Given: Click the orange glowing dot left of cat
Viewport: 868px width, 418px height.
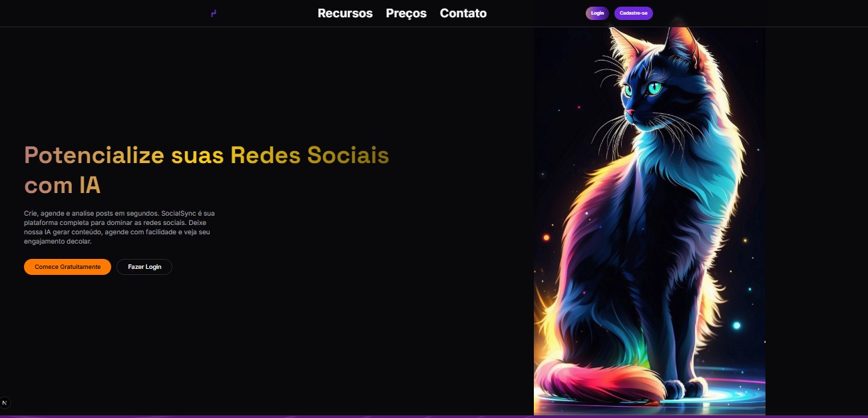Looking at the screenshot, I should coord(546,238).
